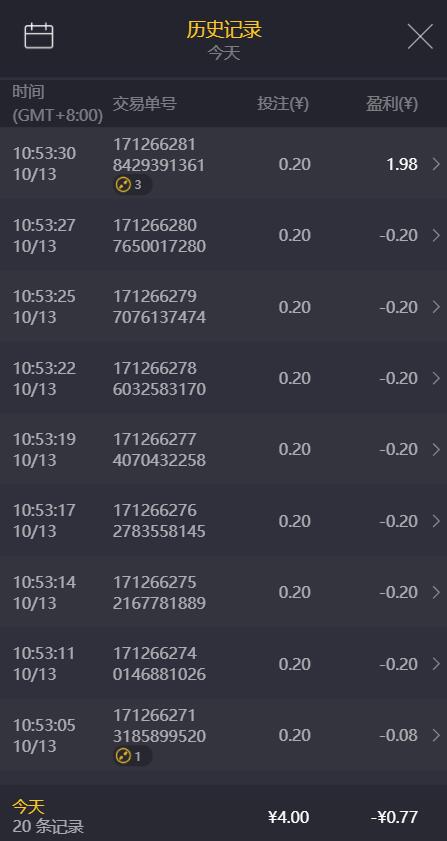The height and width of the screenshot is (841, 447).
Task: Open chevron for the 10:53:19 record
Action: (436, 449)
